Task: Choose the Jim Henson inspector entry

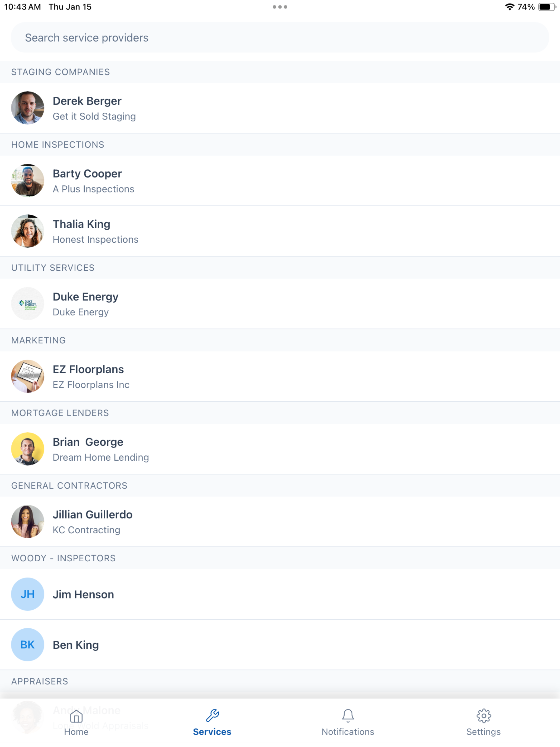Action: (x=280, y=594)
